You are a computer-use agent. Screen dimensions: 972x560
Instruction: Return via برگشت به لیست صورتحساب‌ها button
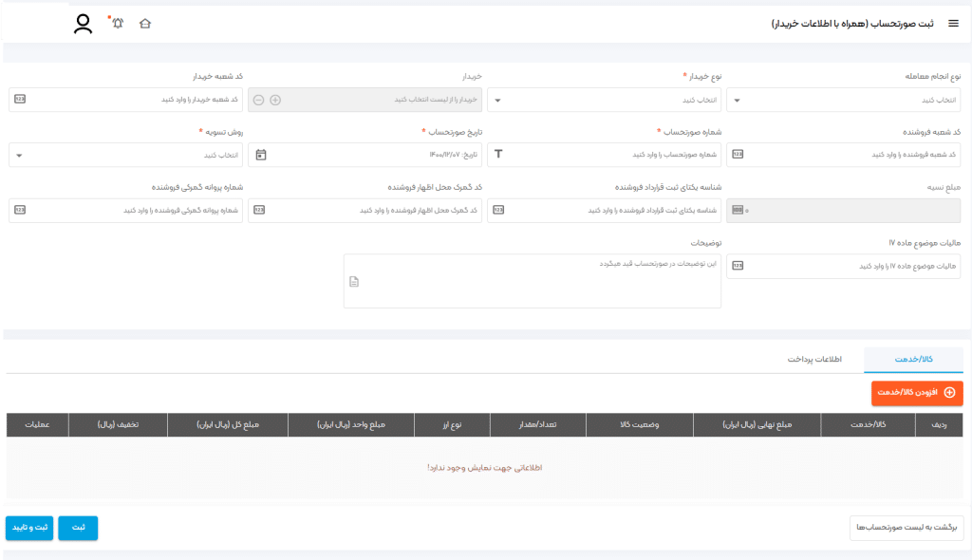click(x=906, y=528)
